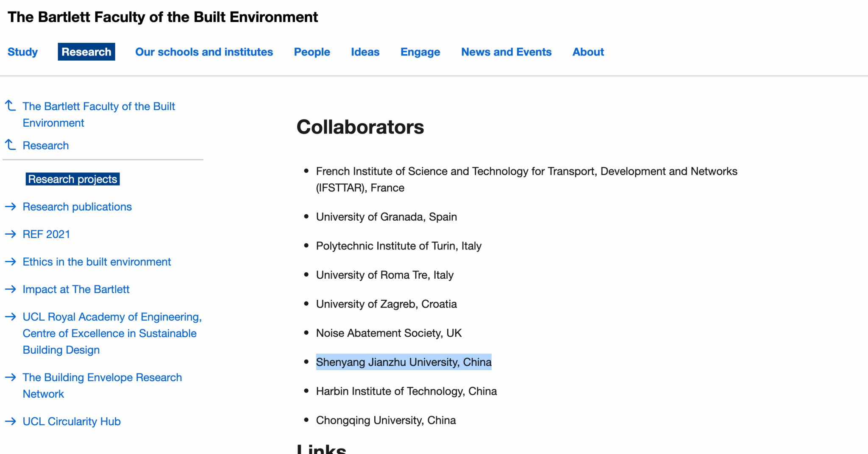Click the highlighted Shenyang Jianzhu University text
The image size is (868, 454).
click(x=404, y=362)
